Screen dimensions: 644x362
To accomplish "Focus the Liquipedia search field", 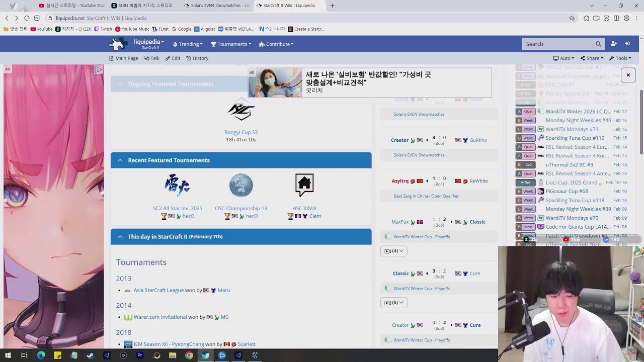I will click(x=557, y=44).
